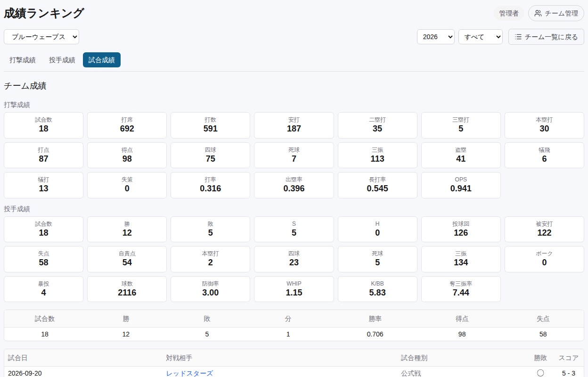Open the レッドスターズ opponent link
The image size is (588, 377).
(189, 373)
